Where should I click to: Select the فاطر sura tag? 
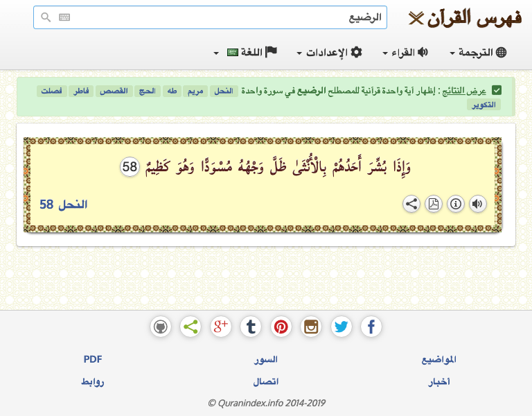81,91
